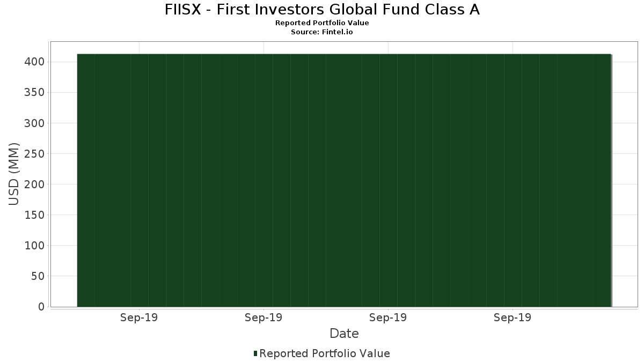
Task: Click the rightmost Sep-19 x-axis label
Action: [513, 318]
